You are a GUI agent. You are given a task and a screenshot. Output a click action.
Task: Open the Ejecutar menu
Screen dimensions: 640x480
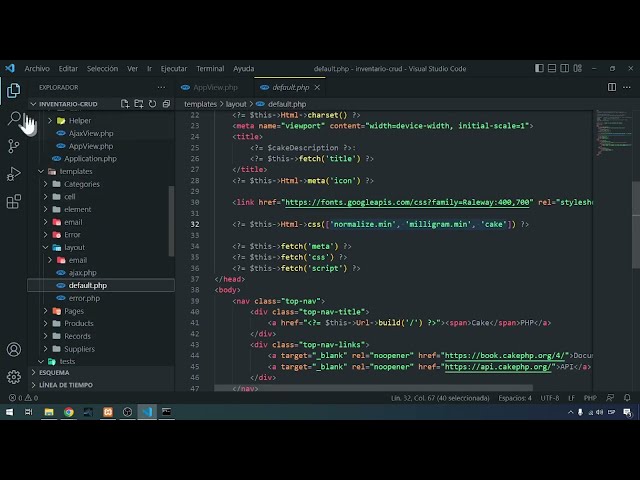coord(174,69)
